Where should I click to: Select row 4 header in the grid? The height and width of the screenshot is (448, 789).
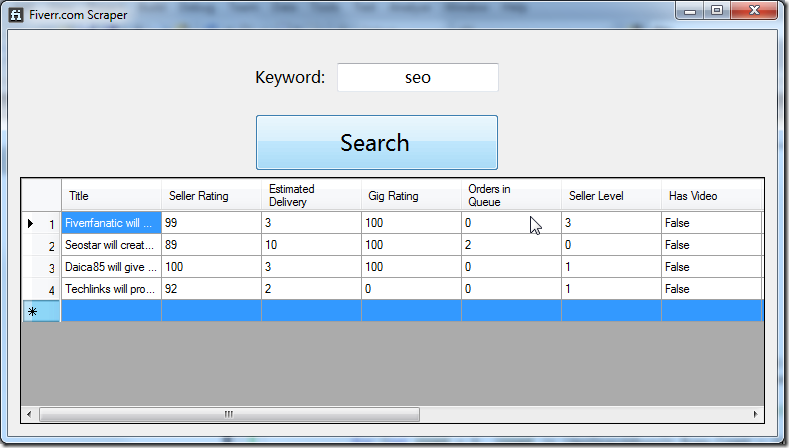(x=41, y=289)
